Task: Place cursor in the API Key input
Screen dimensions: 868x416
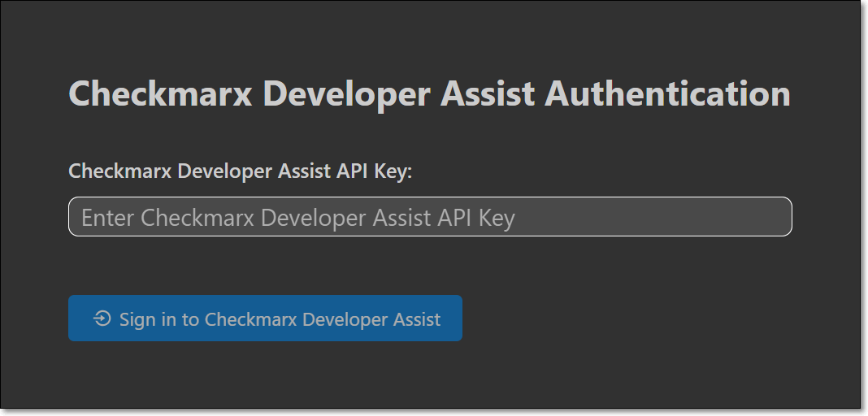Action: [429, 217]
